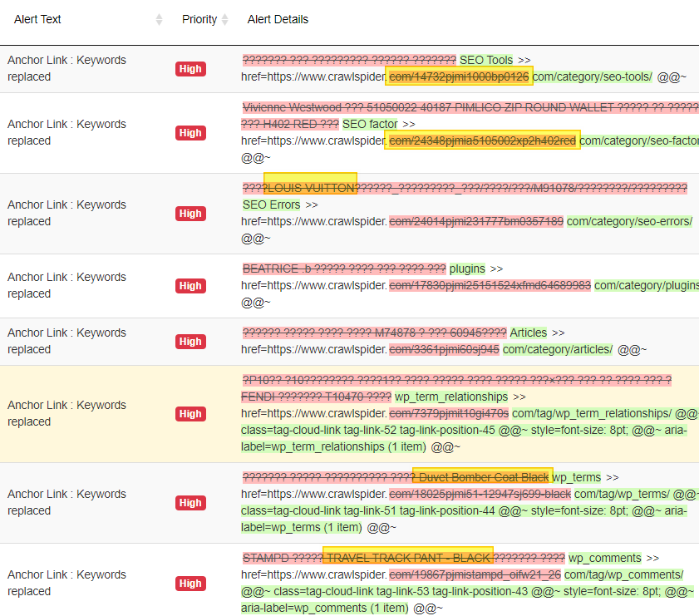Screen dimensions: 699x616
Task: Click removed URL 'com/24014pjmi231777bm0357189'
Action: pos(476,221)
